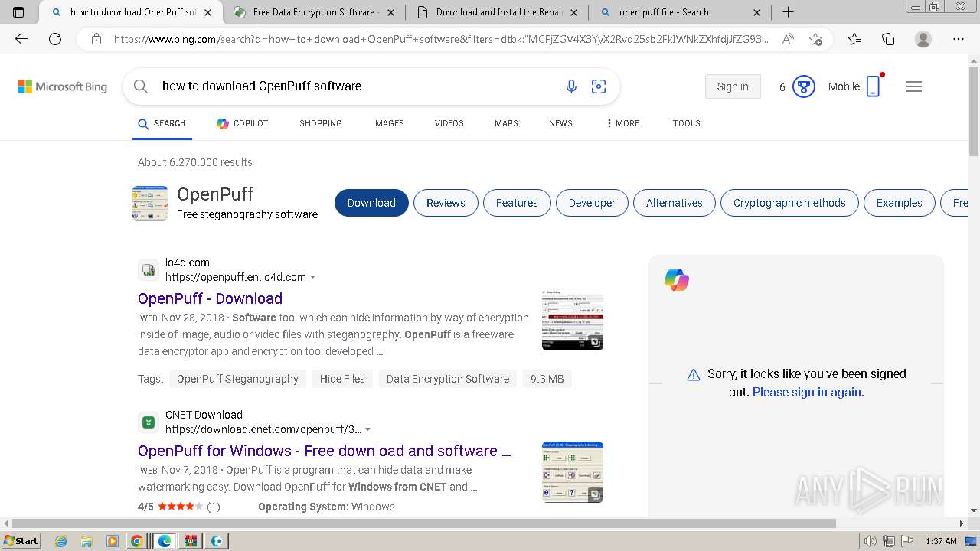Image resolution: width=980 pixels, height=551 pixels.
Task: Click the CNET Download site favicon
Action: (149, 422)
